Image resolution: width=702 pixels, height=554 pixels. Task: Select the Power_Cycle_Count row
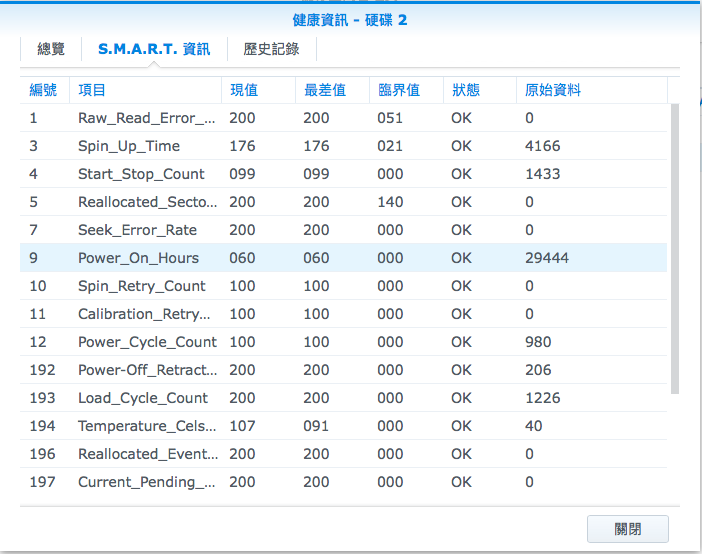[x=343, y=342]
